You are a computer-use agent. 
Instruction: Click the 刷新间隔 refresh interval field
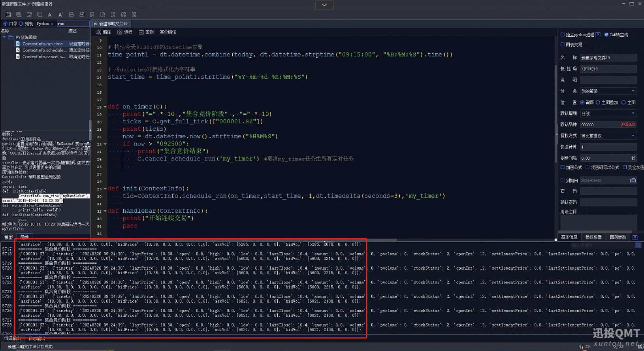[x=608, y=158]
